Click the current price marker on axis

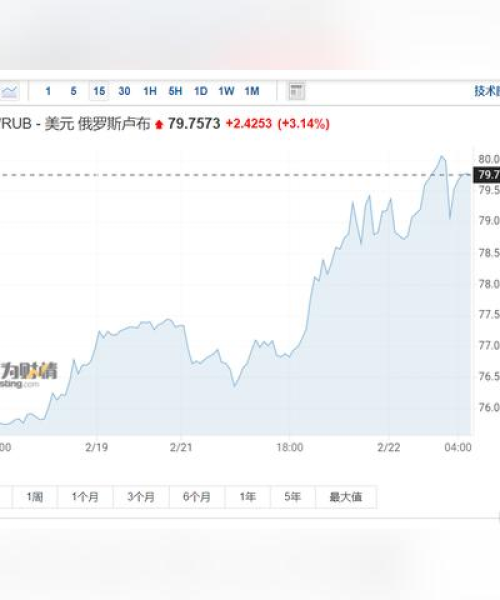487,175
